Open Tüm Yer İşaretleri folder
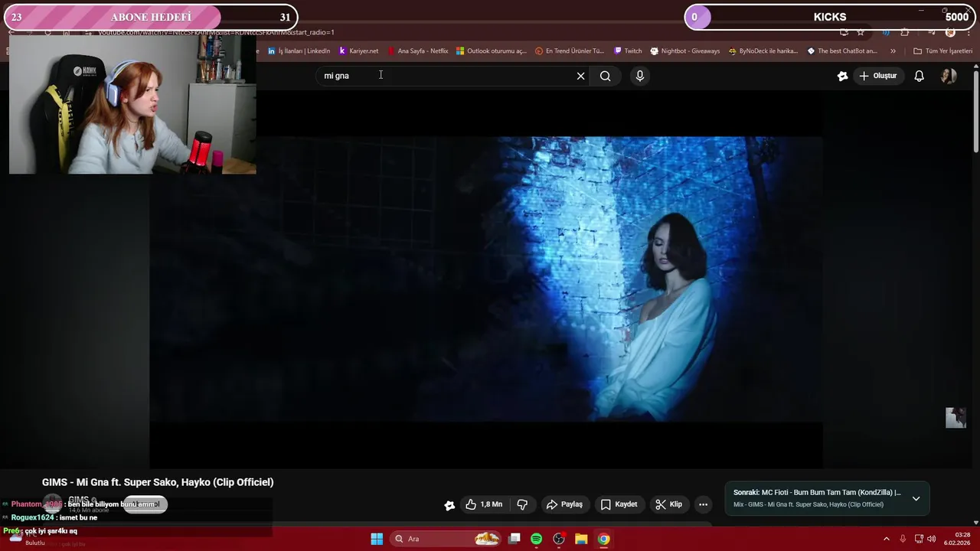 tap(942, 51)
